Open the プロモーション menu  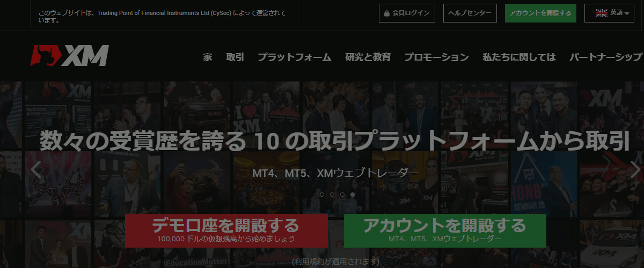[436, 57]
